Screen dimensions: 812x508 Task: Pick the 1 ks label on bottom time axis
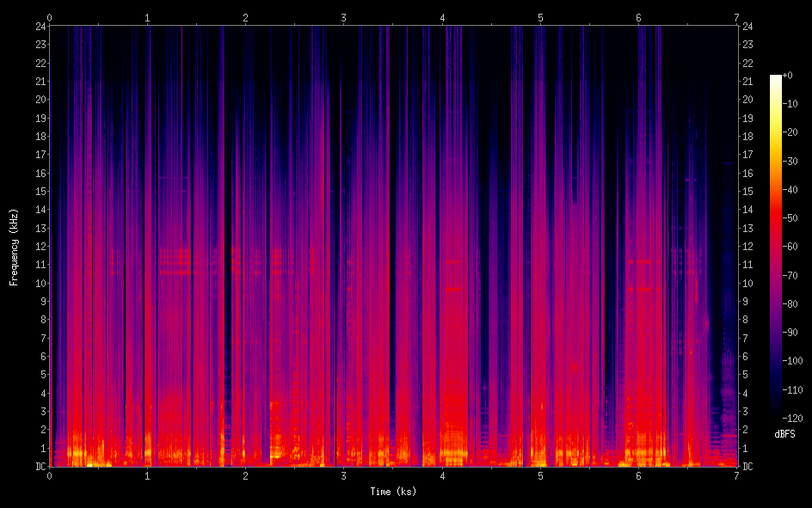tap(148, 475)
